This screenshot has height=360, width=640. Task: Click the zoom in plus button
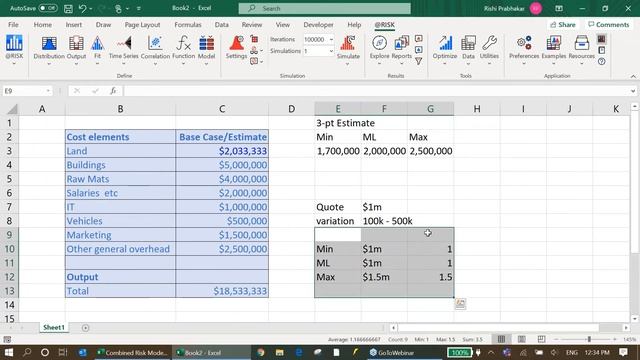[615, 339]
